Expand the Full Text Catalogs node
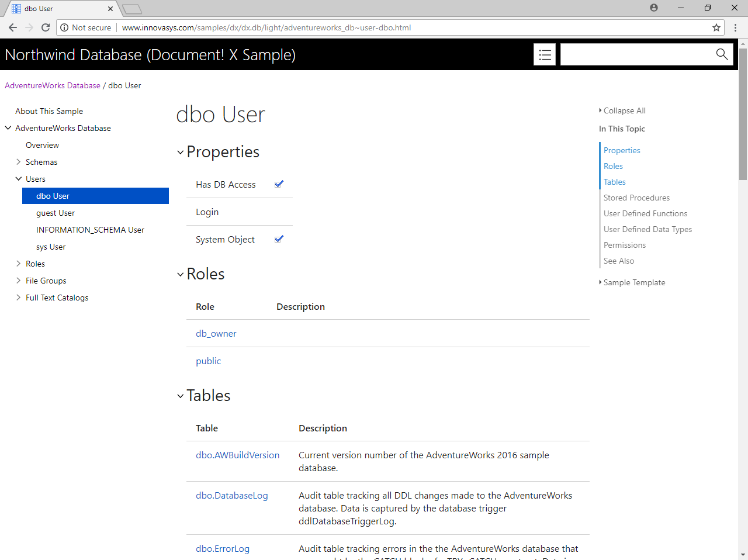The image size is (748, 560). (19, 298)
